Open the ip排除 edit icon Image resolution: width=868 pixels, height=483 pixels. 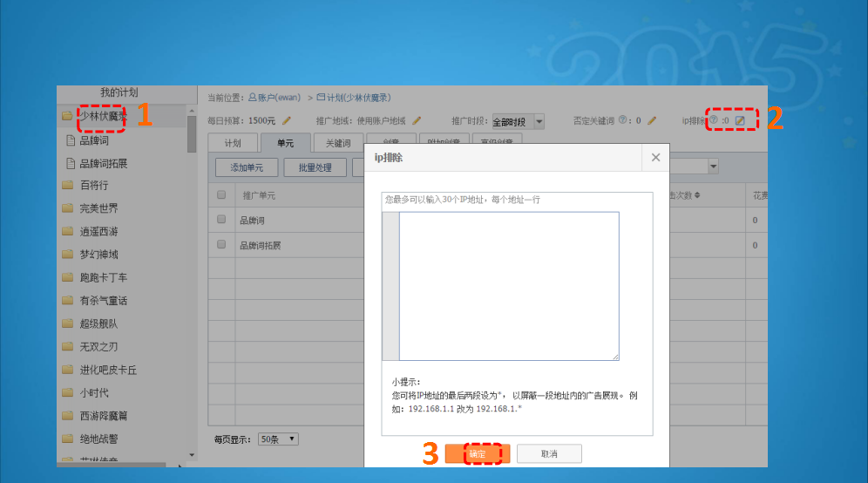tap(740, 120)
